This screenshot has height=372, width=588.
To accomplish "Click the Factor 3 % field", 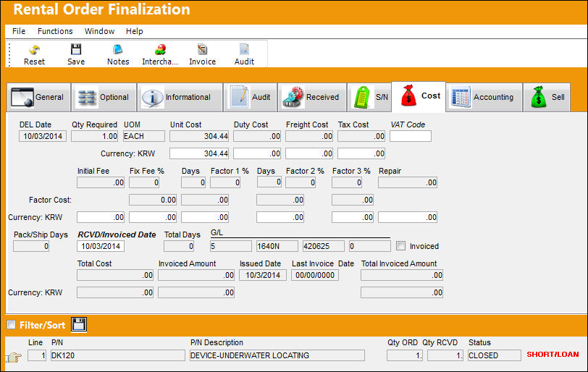I will coord(347,182).
